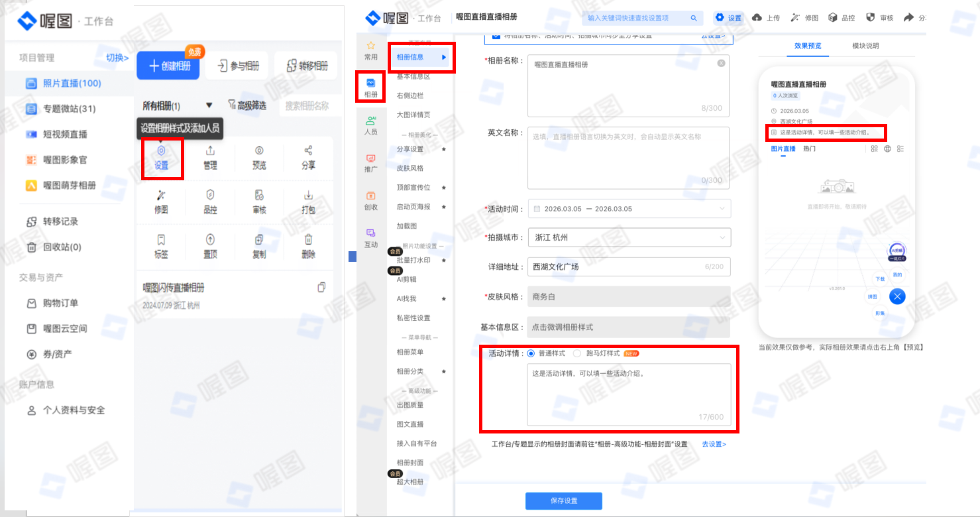Click the 修图 wand in the top toolbar
This screenshot has height=517, width=980.
coord(795,18)
